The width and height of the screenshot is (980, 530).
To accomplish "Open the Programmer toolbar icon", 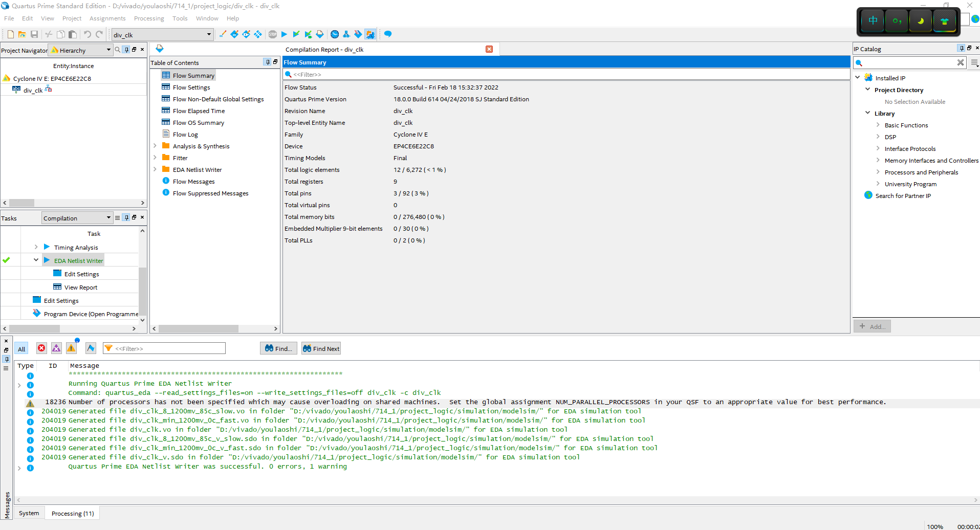I will tap(358, 34).
